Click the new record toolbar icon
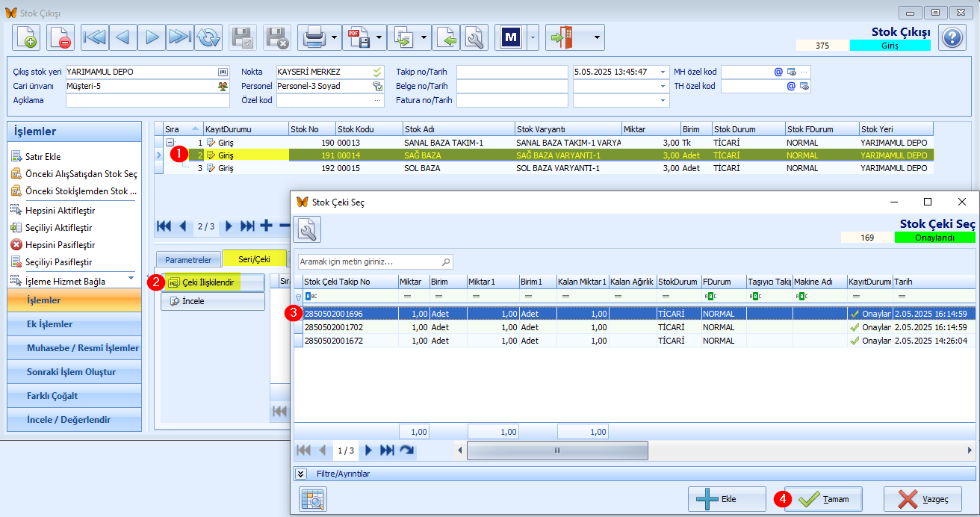 (x=27, y=37)
